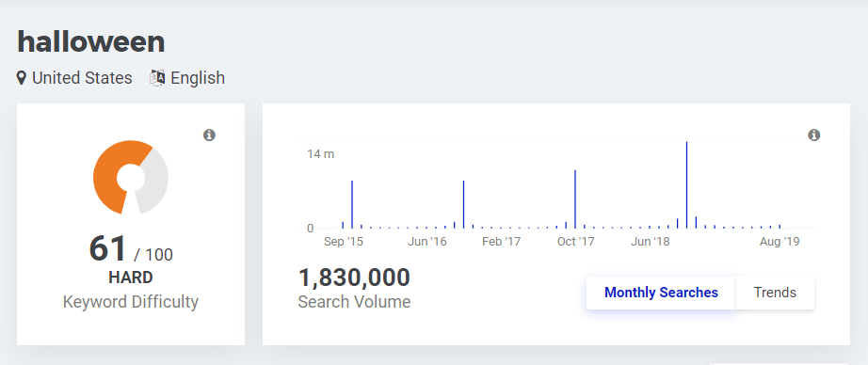
Task: Click the Sep '15 axis label
Action: click(x=344, y=242)
